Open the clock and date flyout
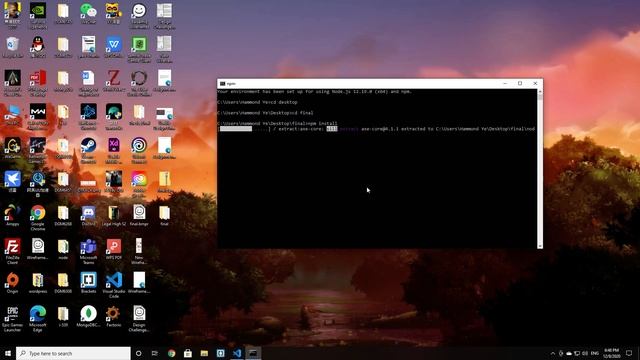 (x=612, y=353)
